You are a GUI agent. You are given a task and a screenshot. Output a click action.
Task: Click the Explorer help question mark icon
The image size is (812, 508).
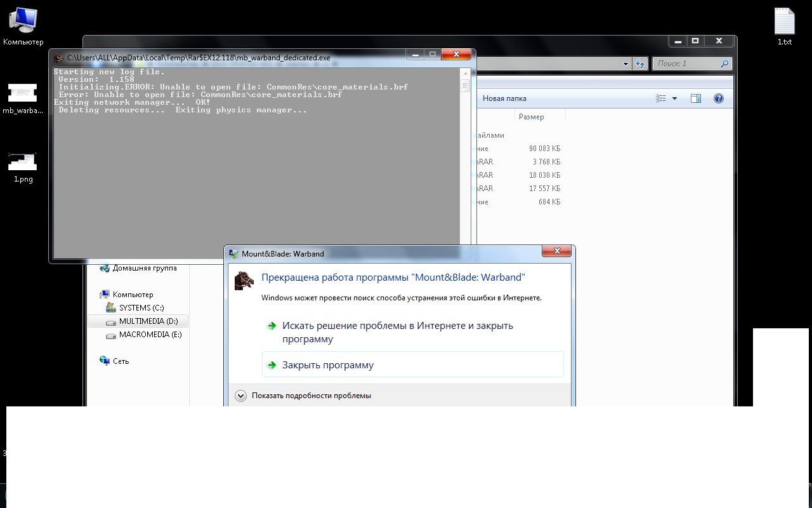[x=718, y=98]
